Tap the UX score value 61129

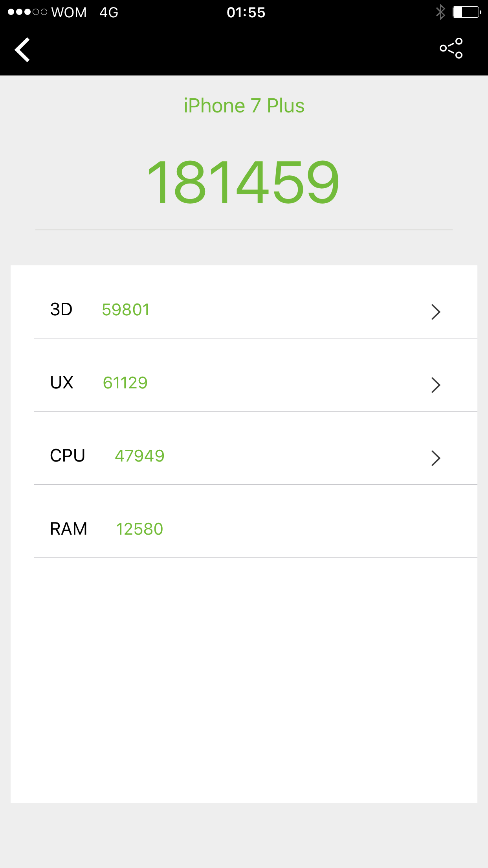(125, 383)
